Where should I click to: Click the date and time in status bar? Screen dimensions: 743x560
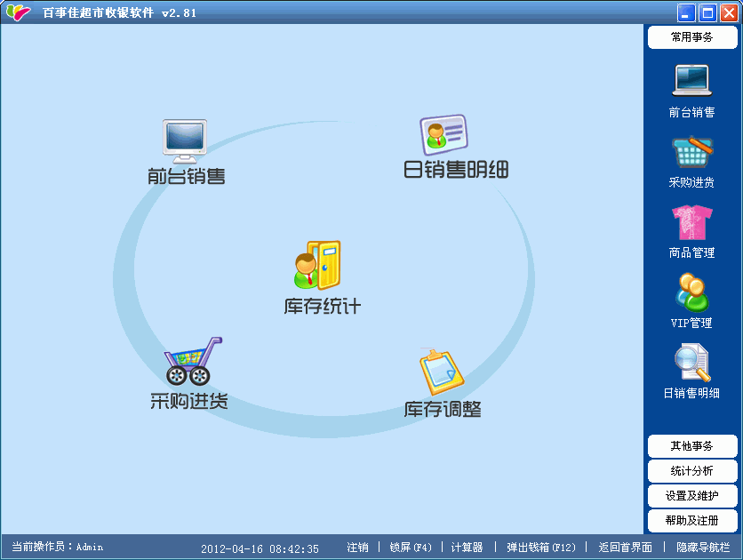coord(260,549)
